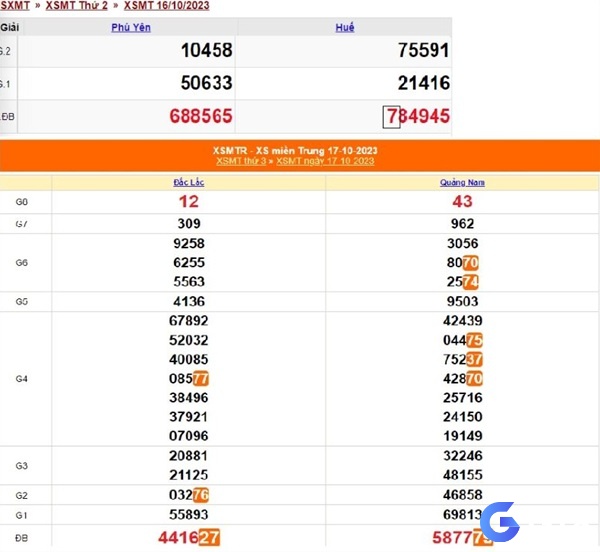The width and height of the screenshot is (600, 552).
Task: Open the Phú Yên province link
Action: (x=131, y=28)
